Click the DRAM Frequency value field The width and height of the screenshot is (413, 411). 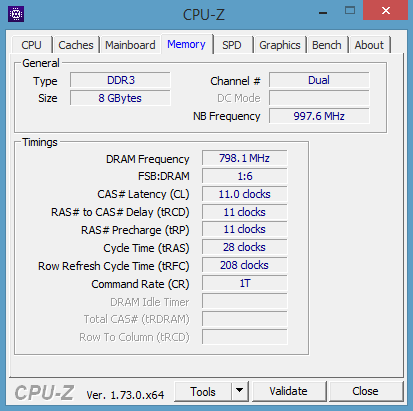tap(244, 158)
